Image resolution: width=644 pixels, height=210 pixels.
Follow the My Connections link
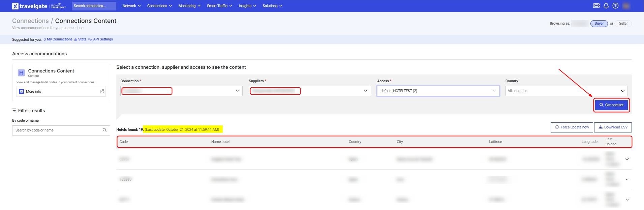pyautogui.click(x=60, y=39)
